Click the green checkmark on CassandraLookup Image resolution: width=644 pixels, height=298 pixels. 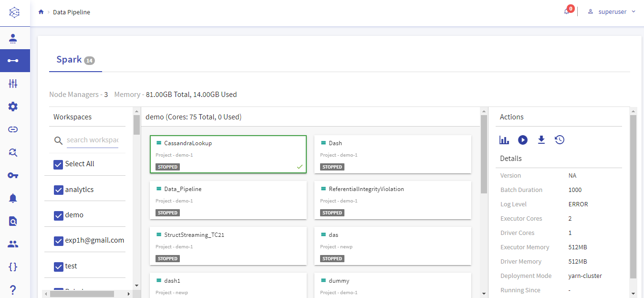(x=300, y=167)
